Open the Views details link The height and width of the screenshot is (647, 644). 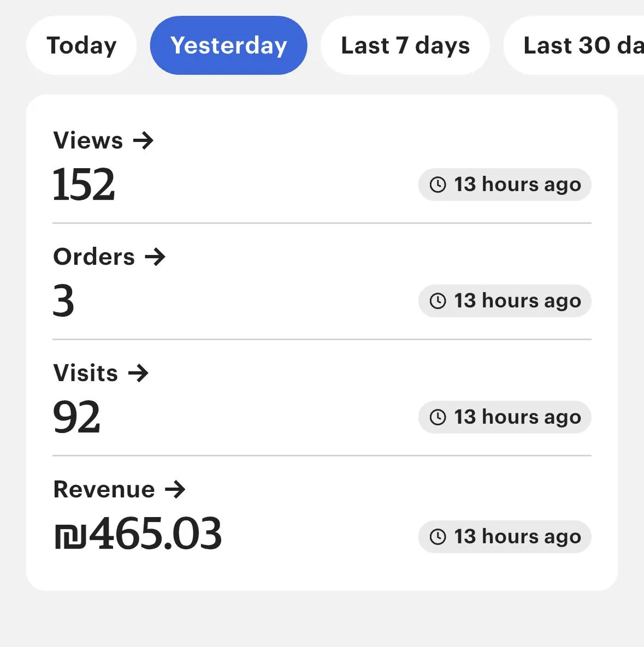point(88,141)
